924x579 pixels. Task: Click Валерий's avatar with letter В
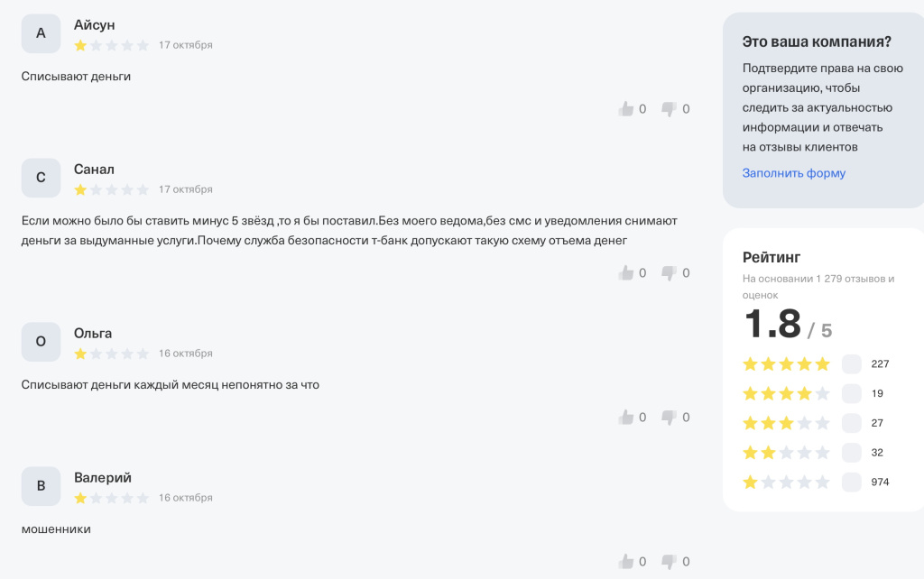pos(41,486)
